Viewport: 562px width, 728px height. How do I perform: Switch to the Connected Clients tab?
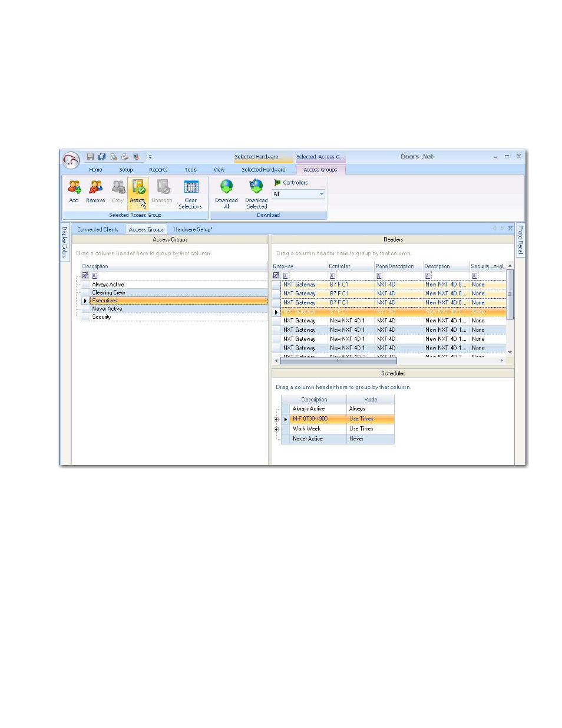coord(98,229)
